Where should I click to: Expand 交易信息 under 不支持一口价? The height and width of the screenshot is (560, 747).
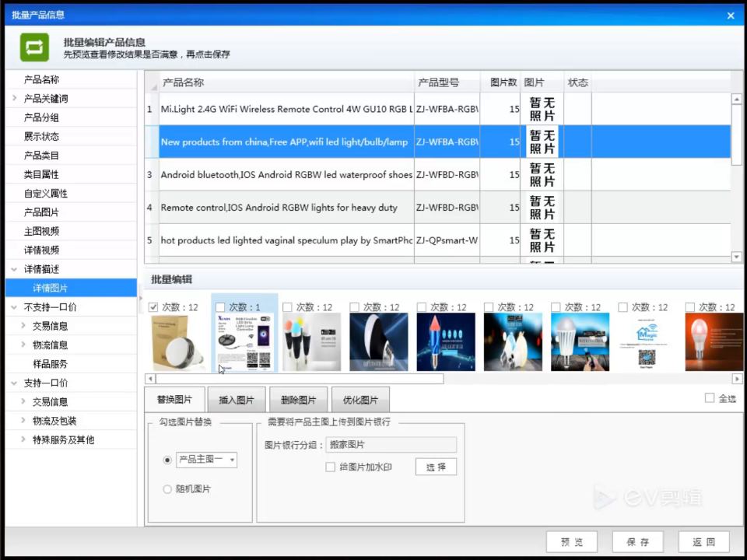(x=23, y=326)
